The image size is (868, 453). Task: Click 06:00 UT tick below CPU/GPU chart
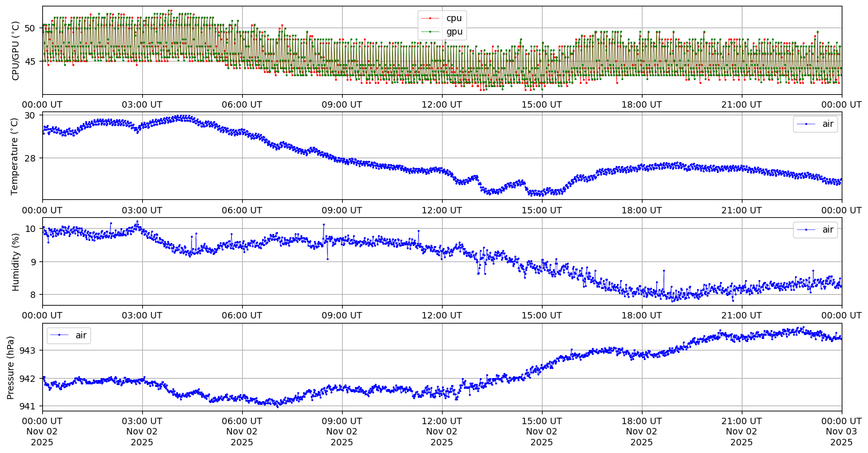(242, 104)
